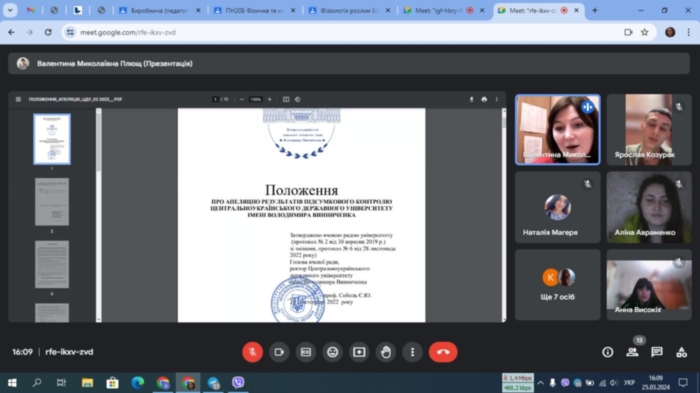The height and width of the screenshot is (393, 700).
Task: Reload the page
Action: 48,32
